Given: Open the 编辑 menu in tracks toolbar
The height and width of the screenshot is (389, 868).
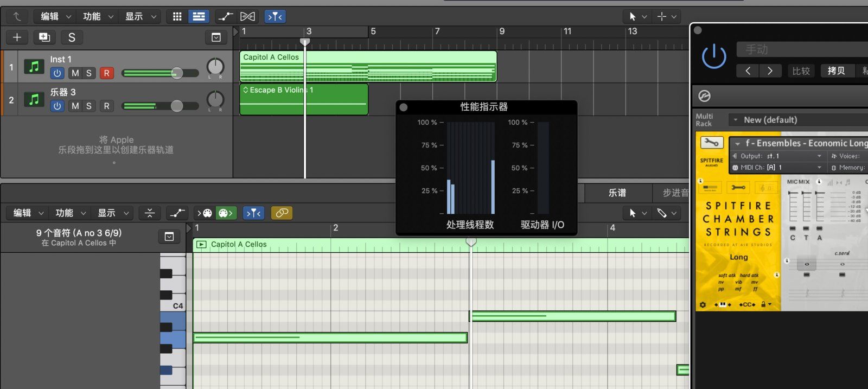Looking at the screenshot, I should click(55, 17).
